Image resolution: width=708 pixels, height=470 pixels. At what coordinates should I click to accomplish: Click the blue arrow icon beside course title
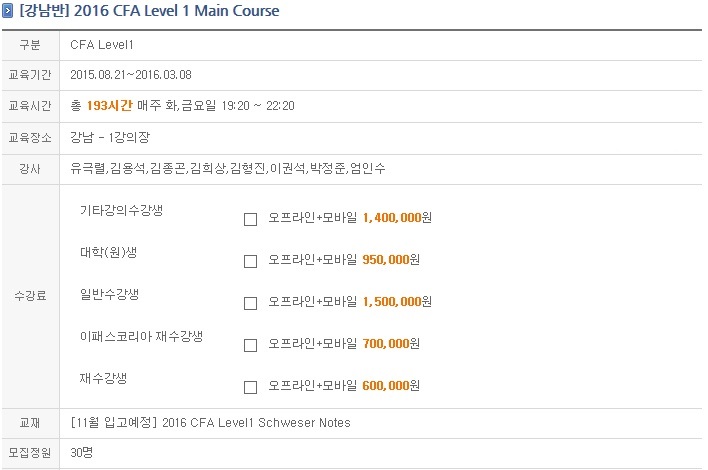click(x=8, y=11)
